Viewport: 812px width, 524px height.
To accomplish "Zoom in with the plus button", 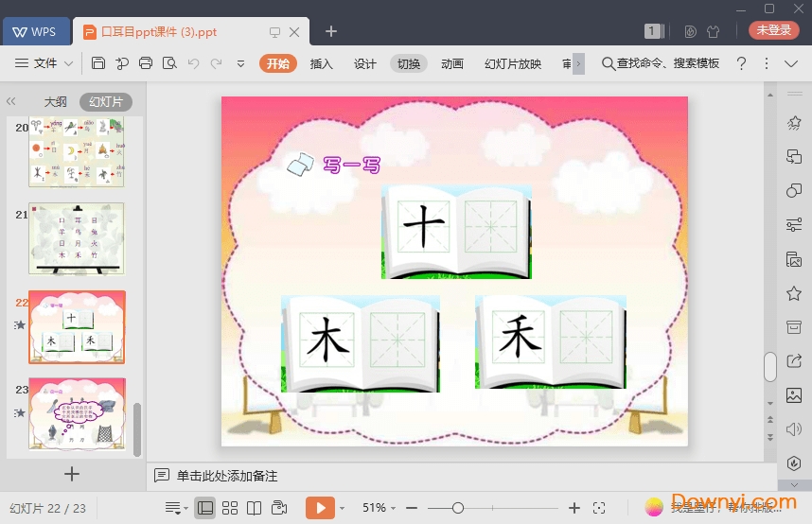I will pyautogui.click(x=574, y=508).
